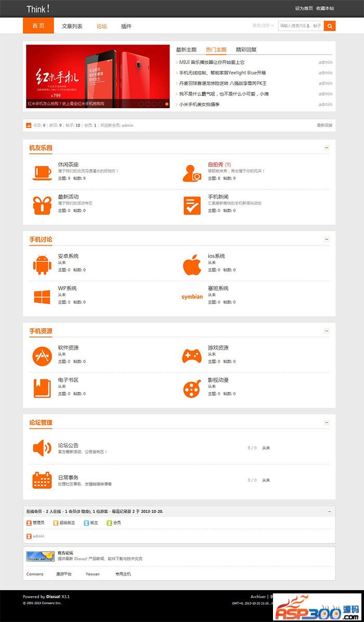Viewport: 364px width, 622px height.
Task: Collapse the 论坛管理 section
Action: click(x=327, y=422)
